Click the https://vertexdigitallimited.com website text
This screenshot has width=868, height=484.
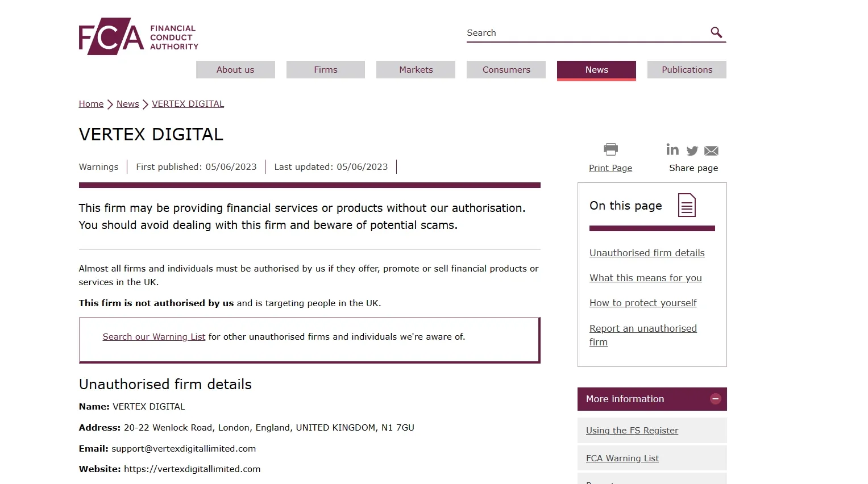[x=192, y=469]
